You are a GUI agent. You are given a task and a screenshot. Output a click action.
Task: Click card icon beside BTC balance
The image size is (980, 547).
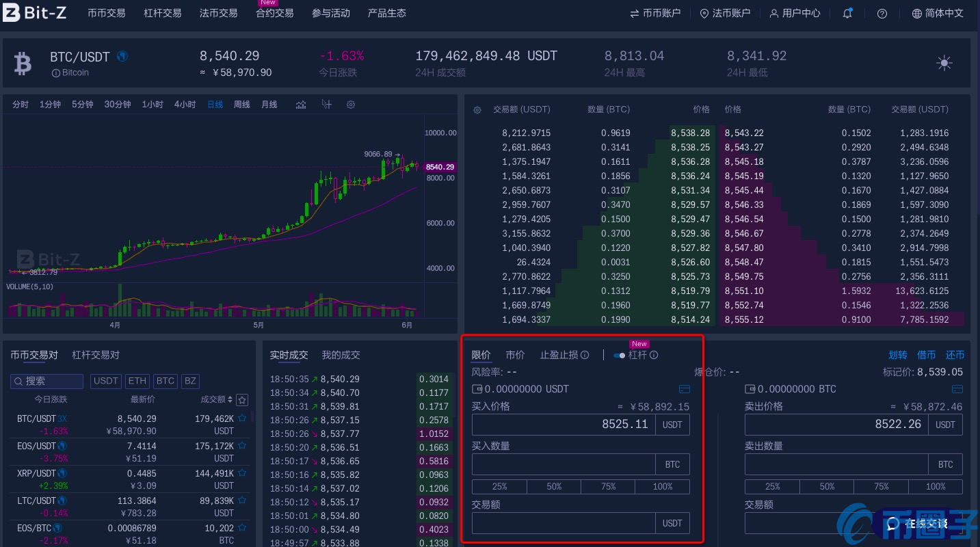click(x=957, y=389)
